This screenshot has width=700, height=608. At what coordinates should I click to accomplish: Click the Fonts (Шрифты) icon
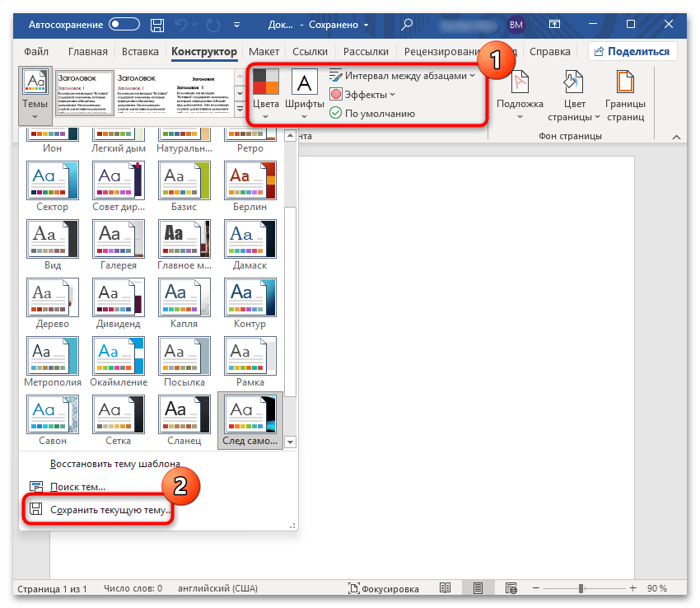point(304,82)
